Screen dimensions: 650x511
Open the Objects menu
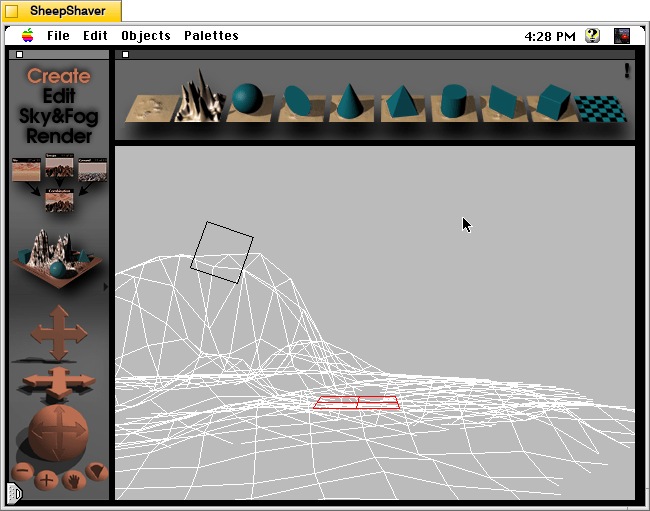(x=146, y=36)
